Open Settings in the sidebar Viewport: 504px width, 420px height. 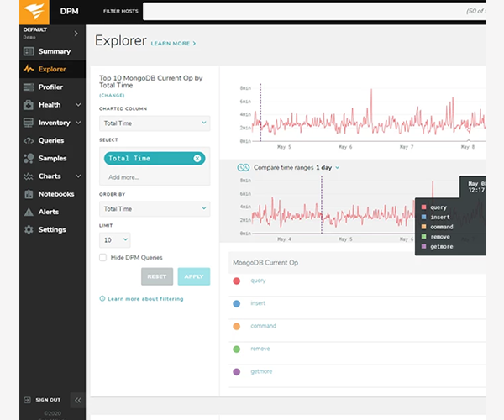52,230
